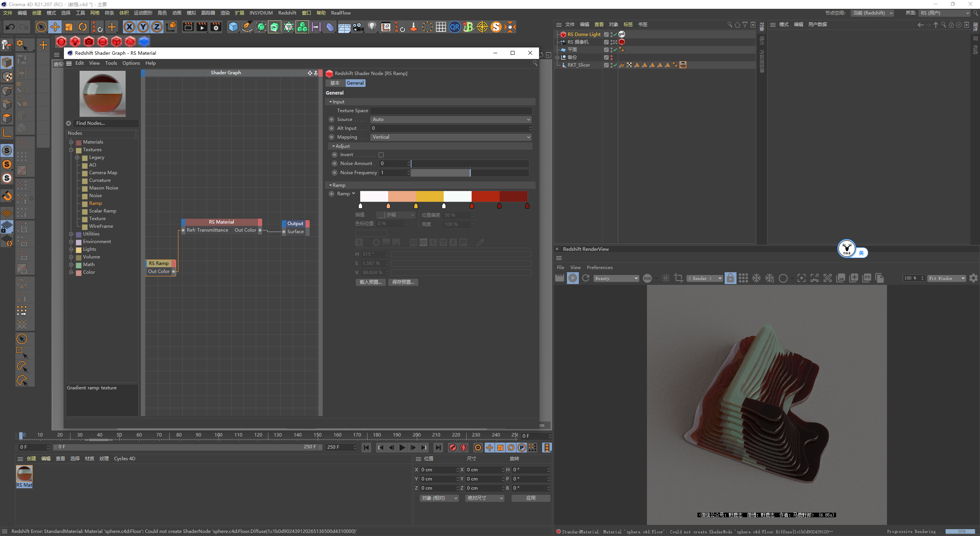The height and width of the screenshot is (536, 980).
Task: Click the 应用 apply button
Action: tap(531, 498)
